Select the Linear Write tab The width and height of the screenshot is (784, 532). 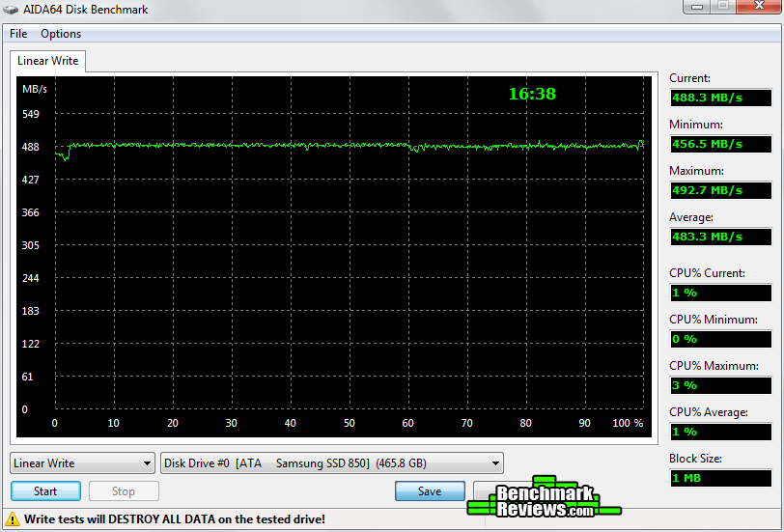48,61
